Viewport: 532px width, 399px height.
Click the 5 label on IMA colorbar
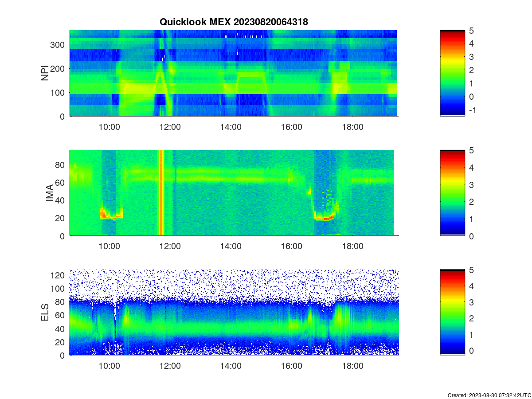(x=472, y=150)
